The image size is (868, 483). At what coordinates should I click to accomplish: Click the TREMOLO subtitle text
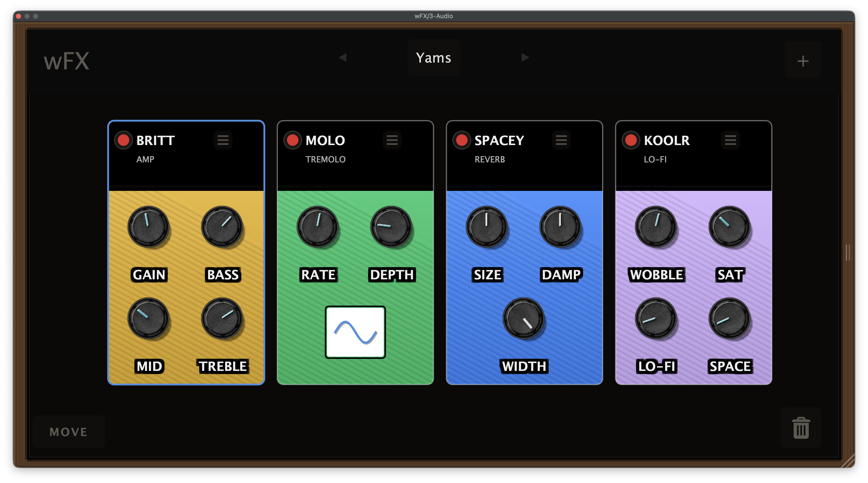coord(325,159)
